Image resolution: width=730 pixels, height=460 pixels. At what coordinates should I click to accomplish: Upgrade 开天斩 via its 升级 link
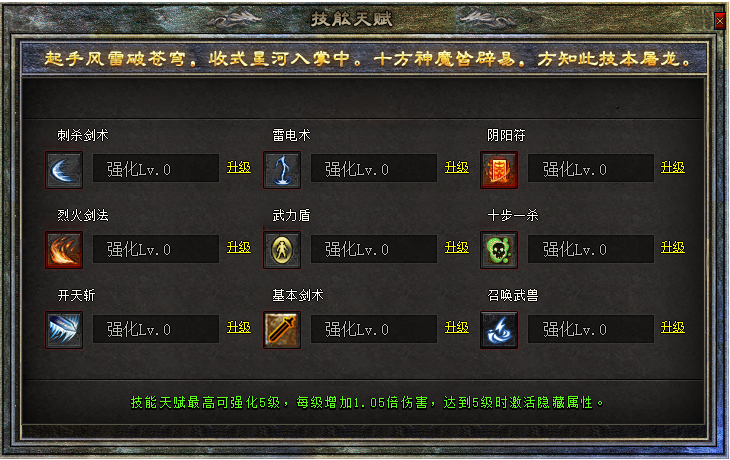[x=239, y=327]
